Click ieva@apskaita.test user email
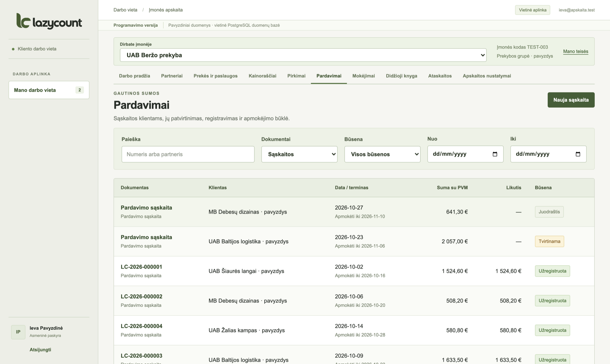This screenshot has height=364, width=610. [x=576, y=10]
